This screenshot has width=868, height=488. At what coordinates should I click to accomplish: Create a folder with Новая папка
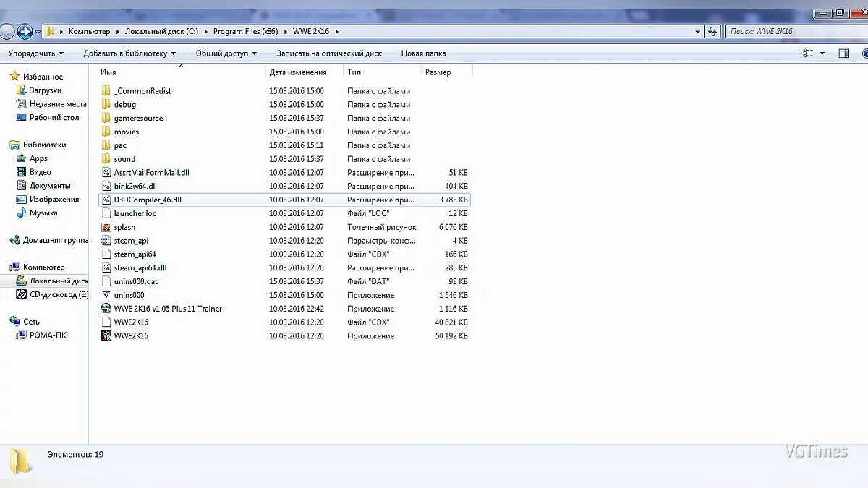click(423, 53)
